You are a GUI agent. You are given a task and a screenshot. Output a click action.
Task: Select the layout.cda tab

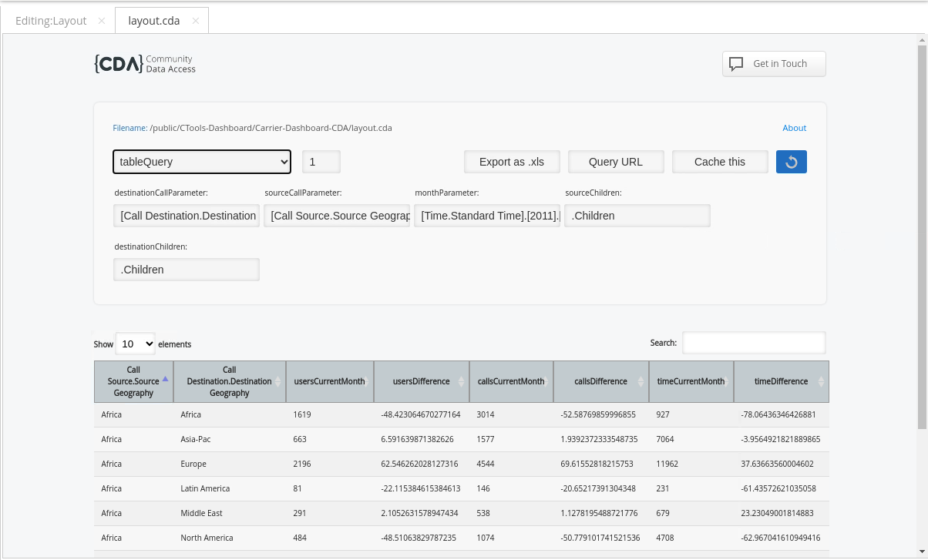[153, 21]
